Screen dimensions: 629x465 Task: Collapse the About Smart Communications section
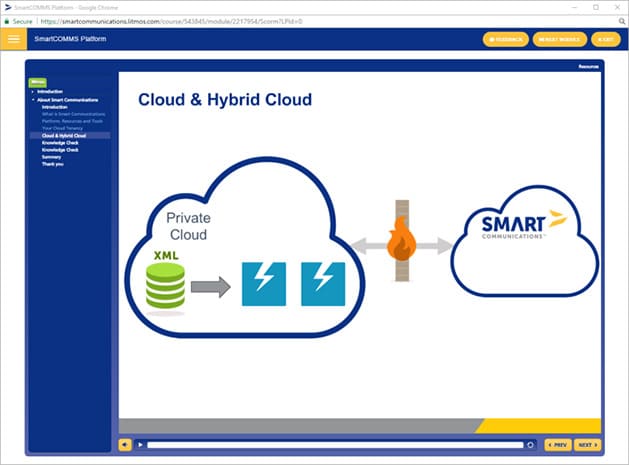pos(33,100)
